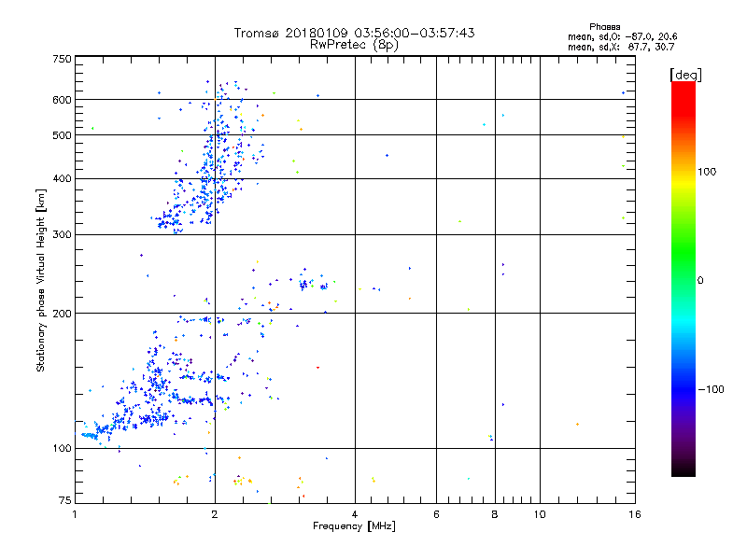The width and height of the screenshot is (747, 560).
Task: Click the x-axis '16' tick label
Action: tap(635, 514)
